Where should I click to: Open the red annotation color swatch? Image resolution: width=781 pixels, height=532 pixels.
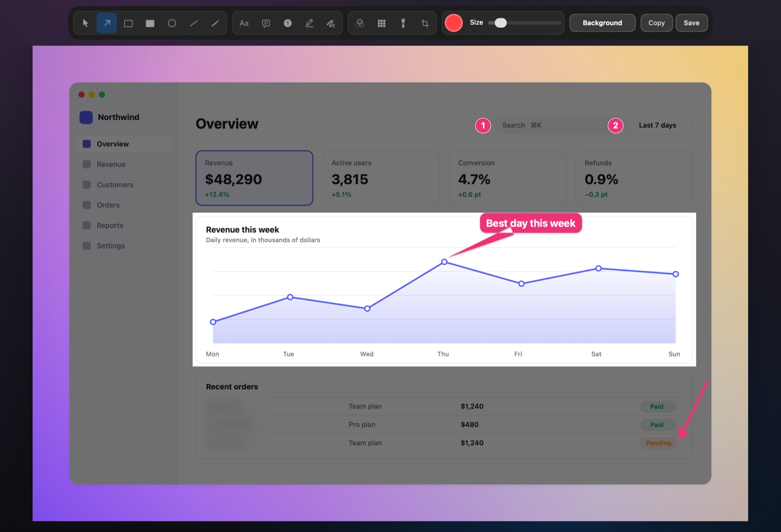tap(453, 23)
